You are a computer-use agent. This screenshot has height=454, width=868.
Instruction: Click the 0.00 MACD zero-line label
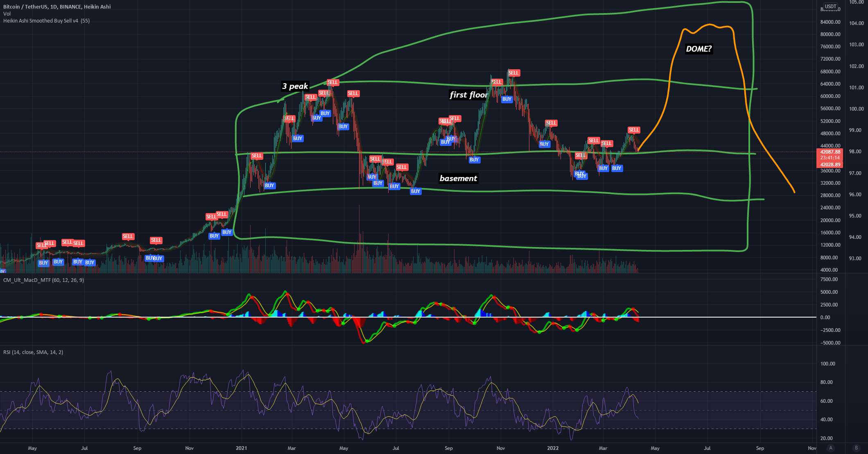pos(825,318)
